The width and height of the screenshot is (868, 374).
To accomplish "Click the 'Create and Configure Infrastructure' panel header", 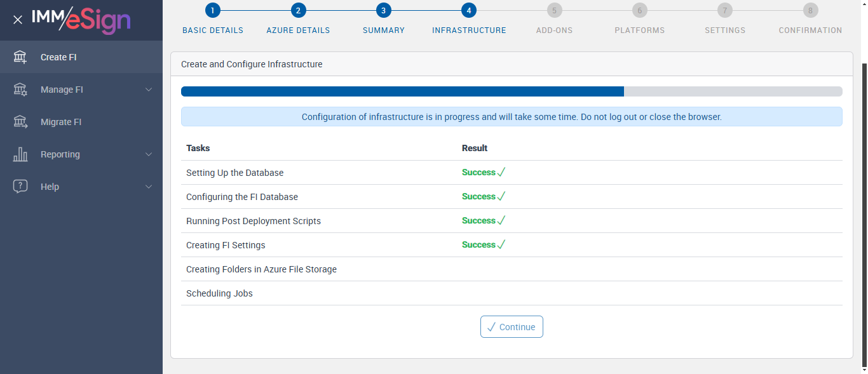I will tap(512, 64).
